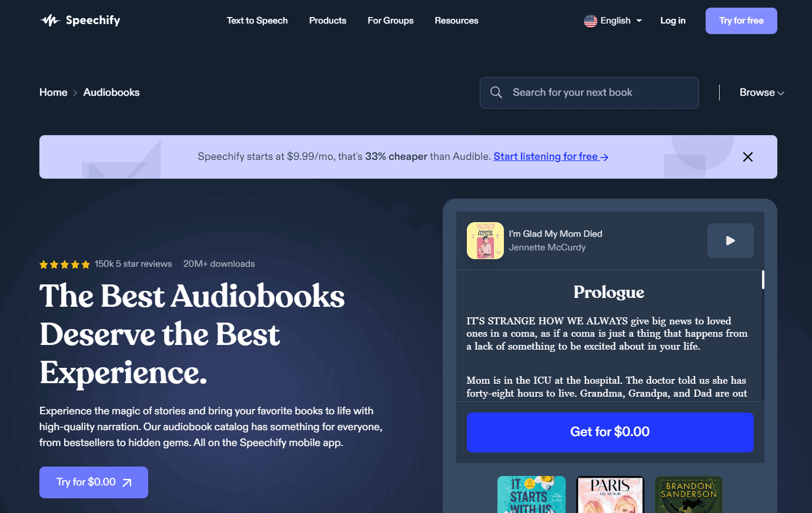The width and height of the screenshot is (812, 513).
Task: Click the search magnifier icon
Action: pos(496,92)
